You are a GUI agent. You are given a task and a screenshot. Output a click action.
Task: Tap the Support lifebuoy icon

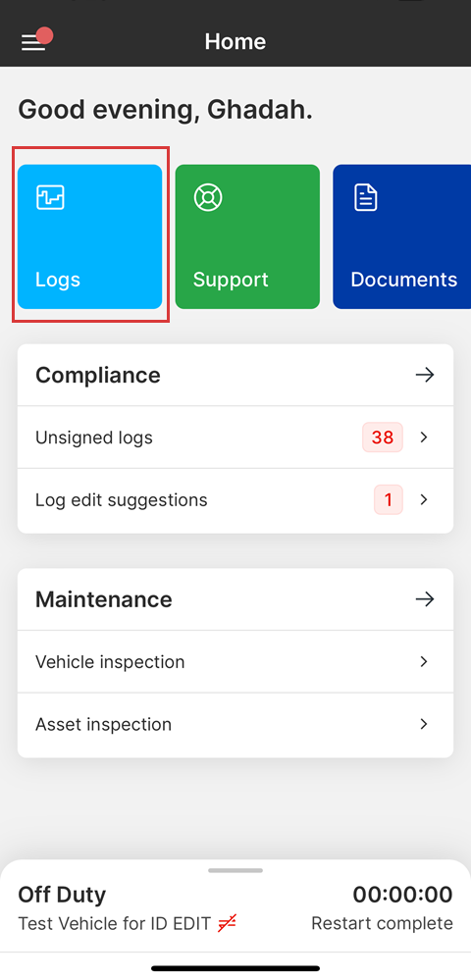(x=208, y=197)
